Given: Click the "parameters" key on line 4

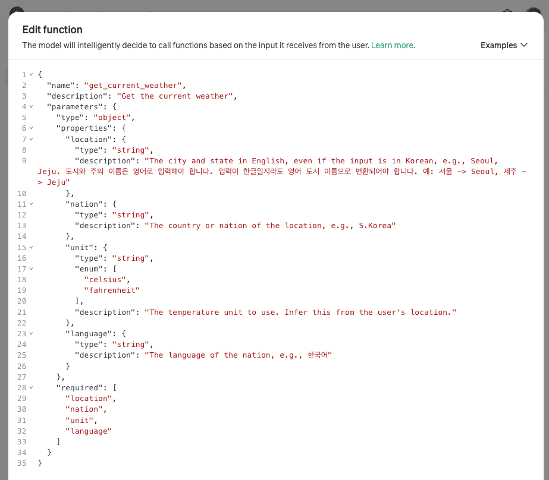Looking at the screenshot, I should (x=75, y=106).
